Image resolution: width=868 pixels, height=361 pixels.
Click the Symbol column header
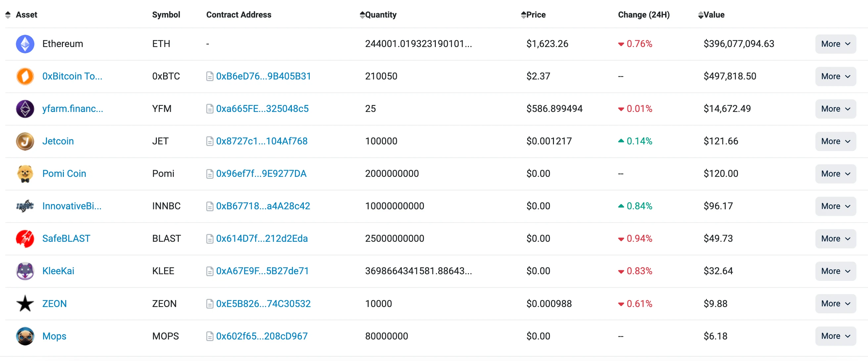tap(166, 15)
